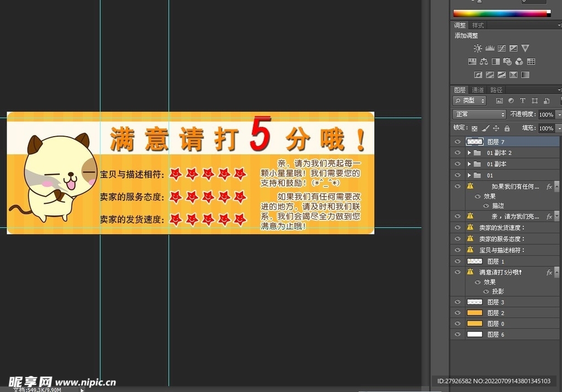Select the 宝贝与描述相符 text layer

[x=505, y=250]
